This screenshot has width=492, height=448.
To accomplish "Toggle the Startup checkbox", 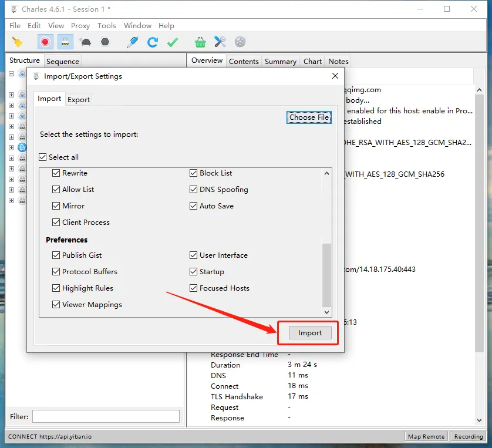I will (x=193, y=271).
